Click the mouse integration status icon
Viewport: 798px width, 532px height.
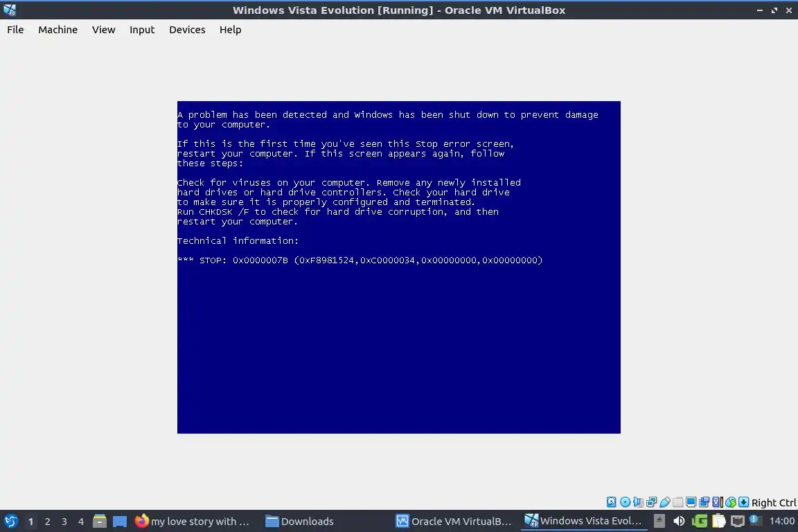(x=731, y=502)
